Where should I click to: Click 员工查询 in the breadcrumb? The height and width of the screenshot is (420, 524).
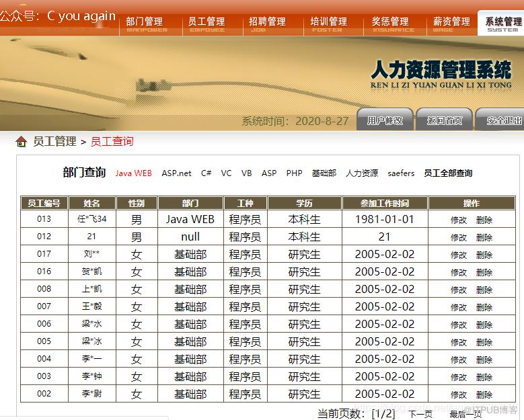(x=112, y=142)
